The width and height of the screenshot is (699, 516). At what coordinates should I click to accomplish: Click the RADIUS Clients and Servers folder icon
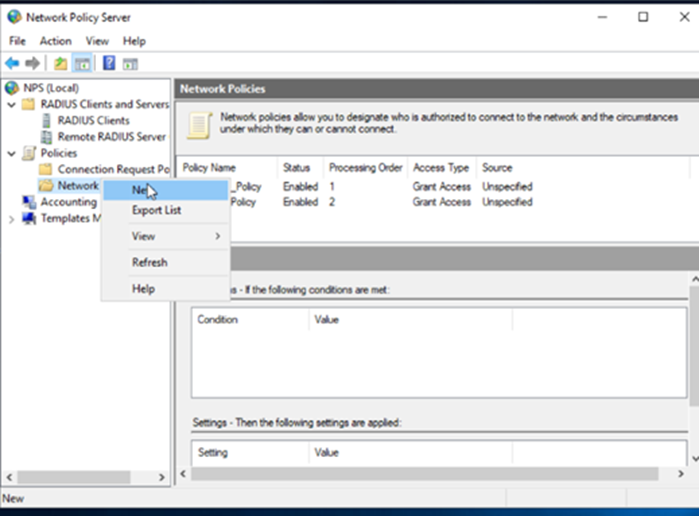[x=29, y=104]
